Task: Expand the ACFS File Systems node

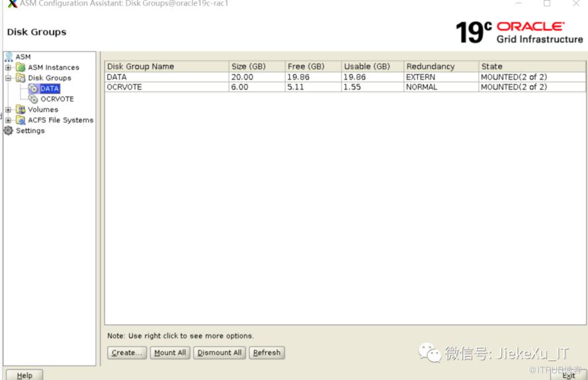Action: pyautogui.click(x=8, y=120)
